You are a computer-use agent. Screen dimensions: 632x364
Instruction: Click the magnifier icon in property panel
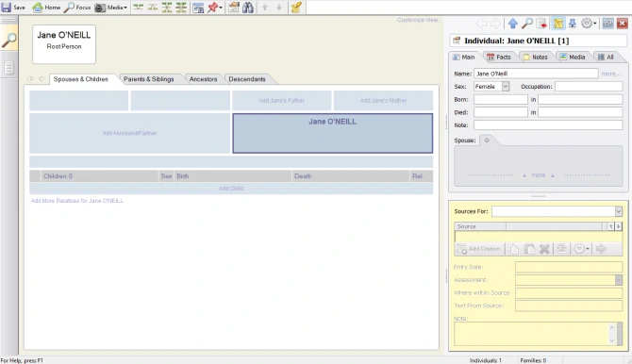[x=526, y=24]
